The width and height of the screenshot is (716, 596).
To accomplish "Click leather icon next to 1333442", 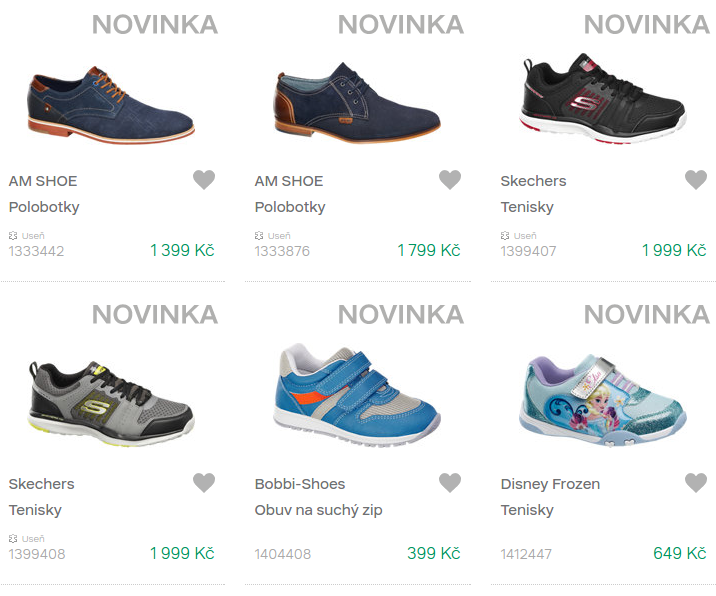I will pyautogui.click(x=14, y=236).
